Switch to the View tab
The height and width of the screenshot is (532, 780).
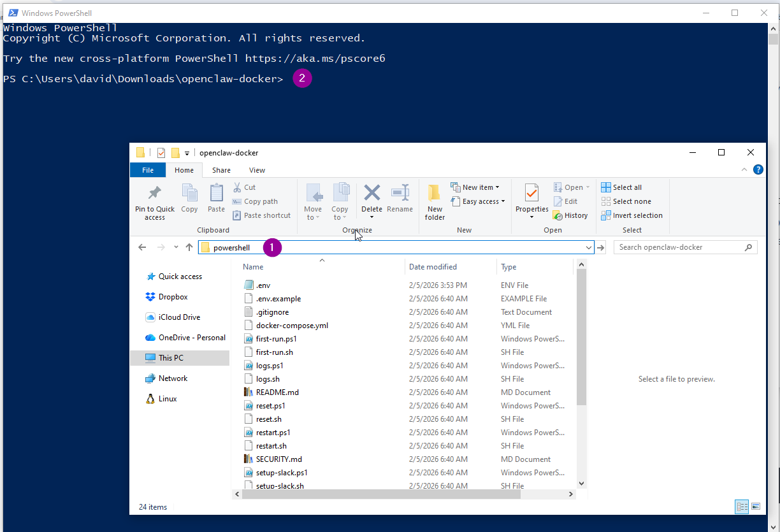pyautogui.click(x=257, y=170)
